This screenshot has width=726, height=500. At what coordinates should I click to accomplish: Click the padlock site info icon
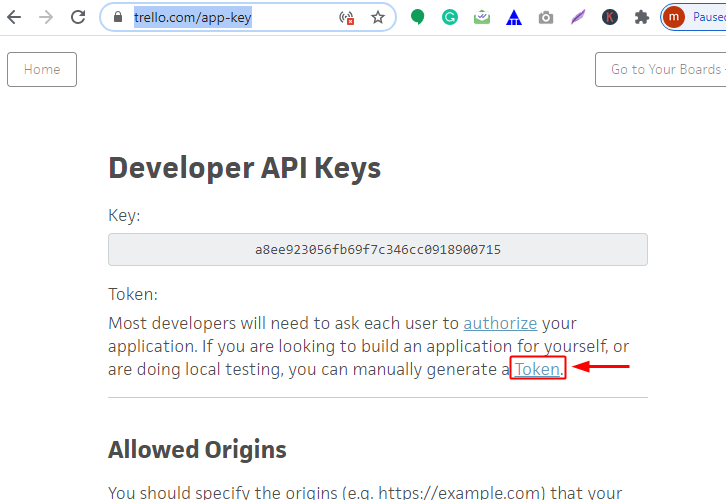(118, 18)
